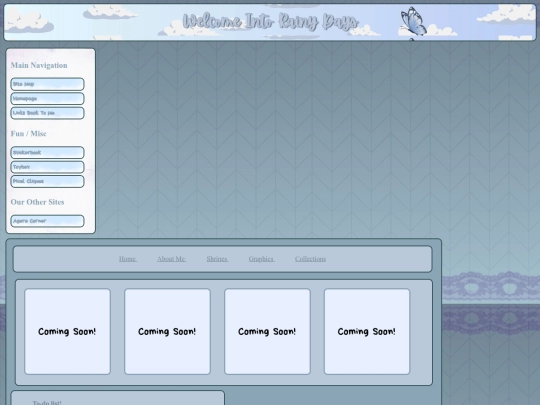Open the Collections link

310,259
